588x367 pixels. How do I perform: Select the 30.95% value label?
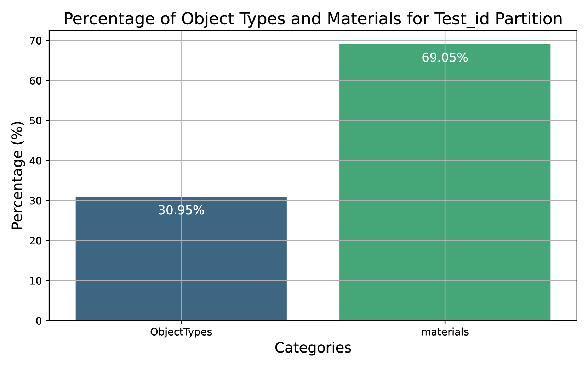181,210
